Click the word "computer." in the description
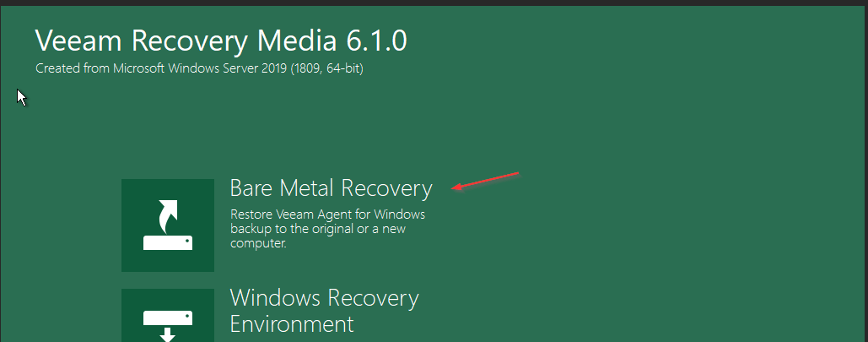Screen dimensions: 868x342 [258, 243]
